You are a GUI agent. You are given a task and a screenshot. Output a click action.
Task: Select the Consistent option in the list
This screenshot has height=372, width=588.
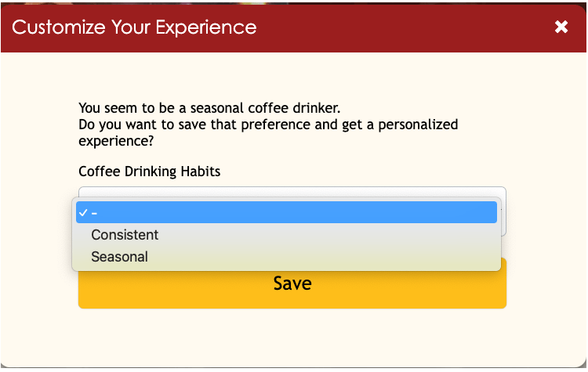click(125, 235)
